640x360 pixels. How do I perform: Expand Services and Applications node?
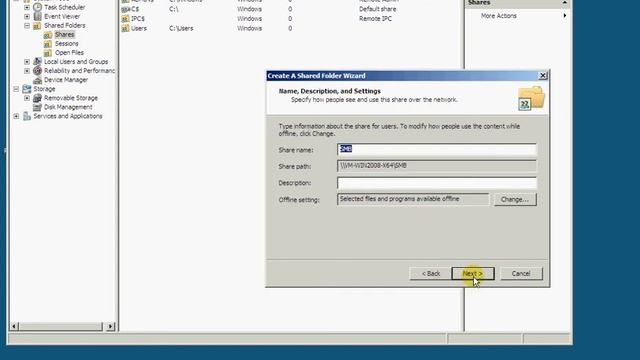16,116
